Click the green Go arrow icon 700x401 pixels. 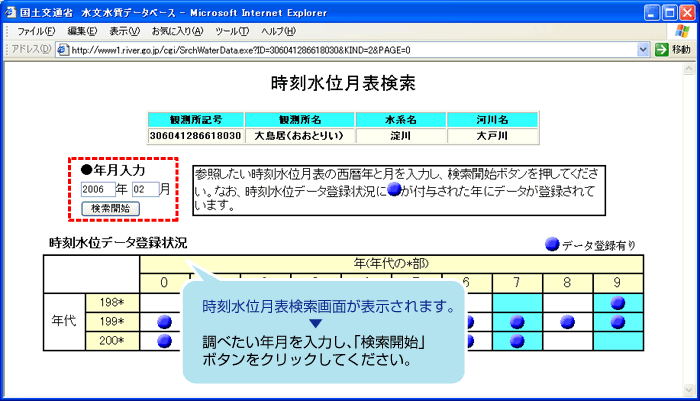coord(662,49)
